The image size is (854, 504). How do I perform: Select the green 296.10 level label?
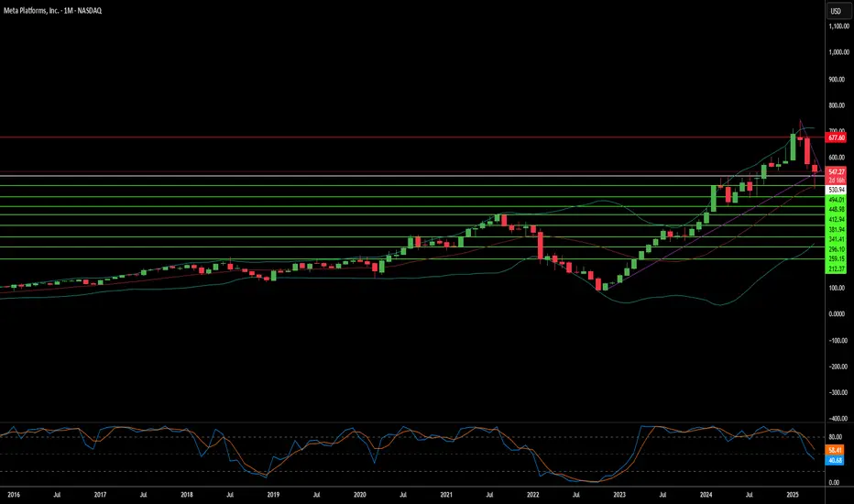(836, 249)
